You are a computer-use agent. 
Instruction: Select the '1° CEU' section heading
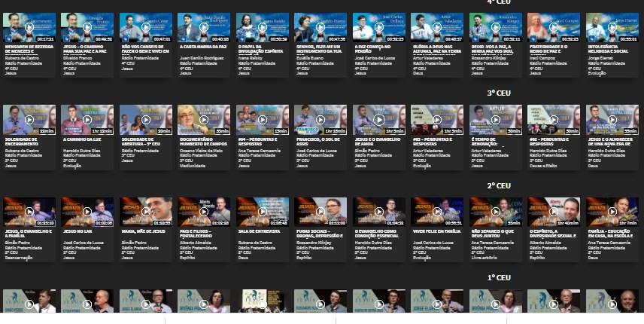498,277
